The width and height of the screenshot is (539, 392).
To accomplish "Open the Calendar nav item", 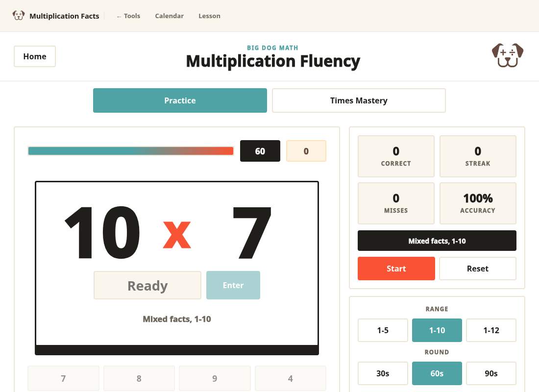I will 169,16.
